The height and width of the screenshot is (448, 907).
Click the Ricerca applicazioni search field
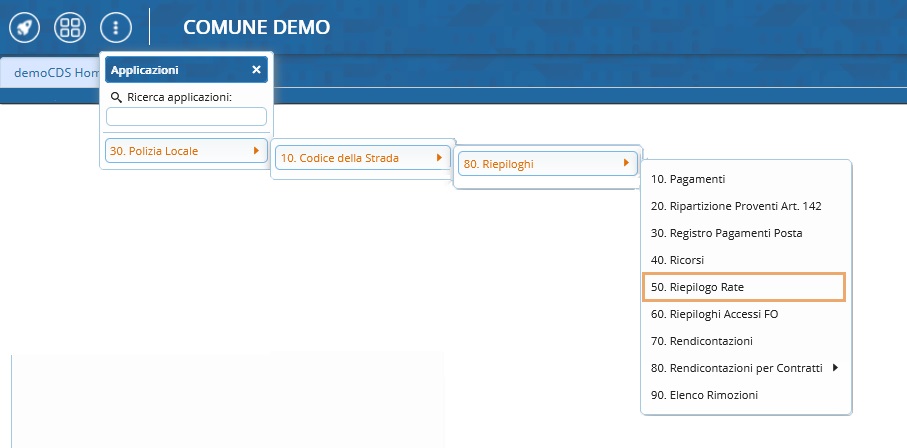point(186,116)
